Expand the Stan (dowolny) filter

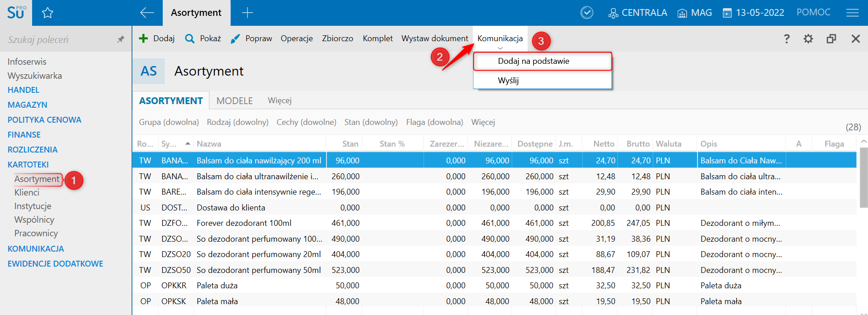[371, 122]
